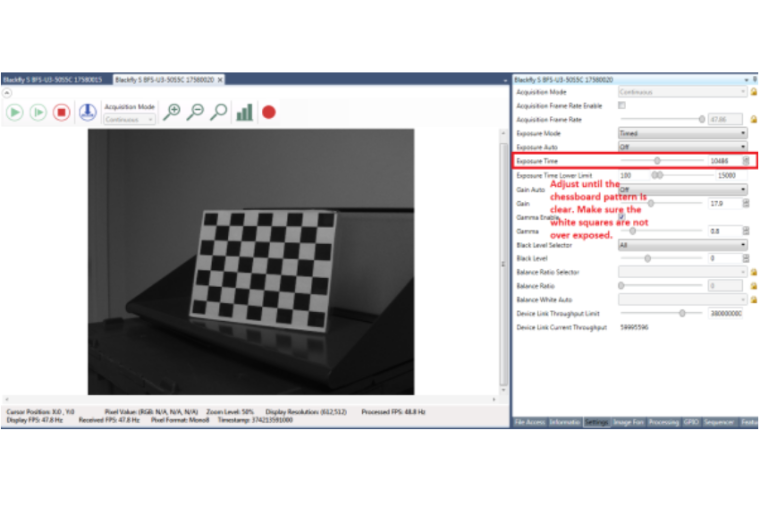The width and height of the screenshot is (760, 506).
Task: Click the Exposure Time slider
Action: [x=658, y=161]
